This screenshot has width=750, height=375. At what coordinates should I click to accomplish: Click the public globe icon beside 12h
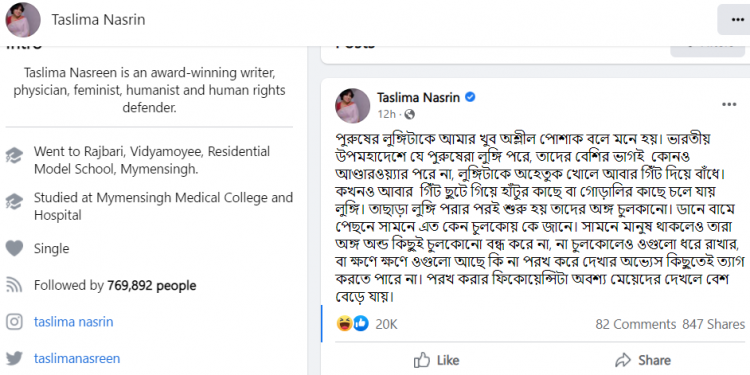(x=409, y=114)
